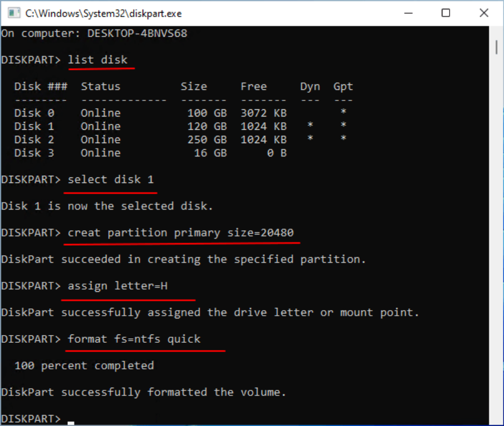Click the diskpart window icon in title bar
504x426 pixels.
pyautogui.click(x=14, y=13)
